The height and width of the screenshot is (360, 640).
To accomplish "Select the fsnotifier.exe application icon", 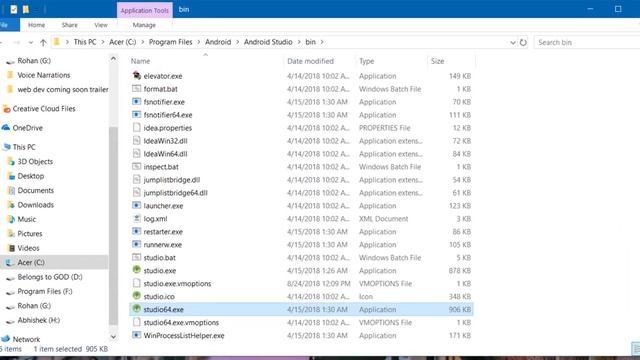I will [x=137, y=102].
